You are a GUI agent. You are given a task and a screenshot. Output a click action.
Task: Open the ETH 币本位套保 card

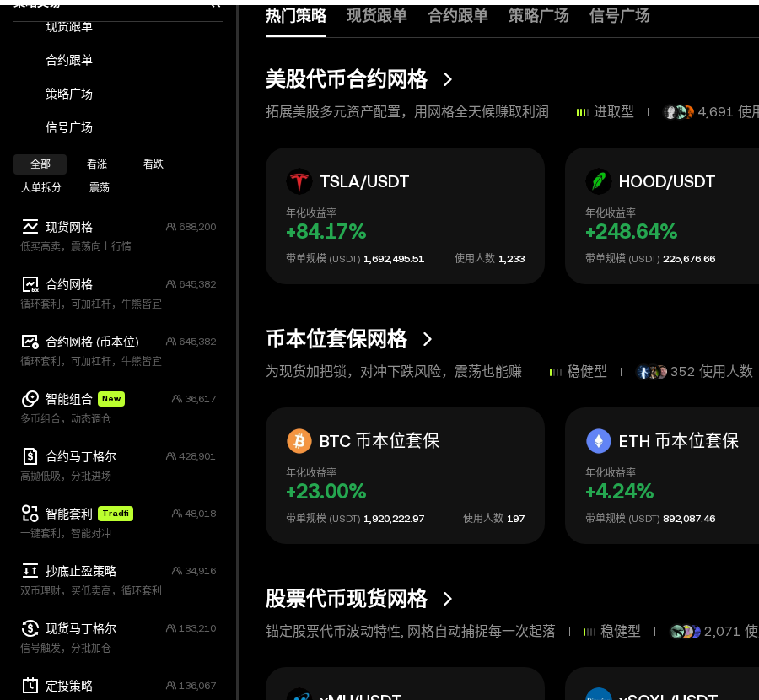(x=662, y=476)
